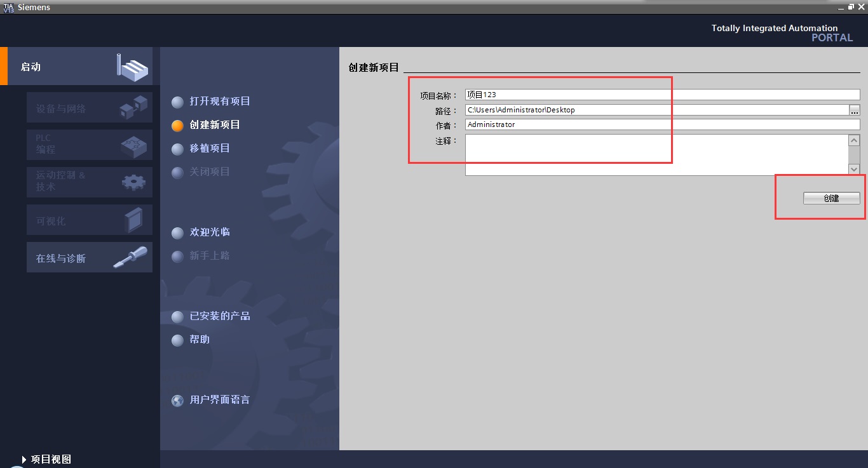
Task: Open the 启动 portal
Action: click(x=79, y=66)
